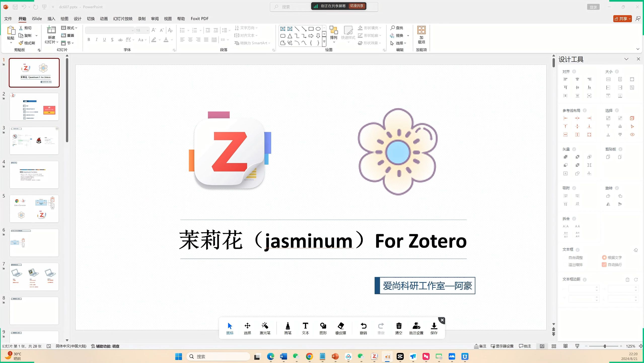Open the font name combo box
The image size is (644, 363).
[110, 30]
